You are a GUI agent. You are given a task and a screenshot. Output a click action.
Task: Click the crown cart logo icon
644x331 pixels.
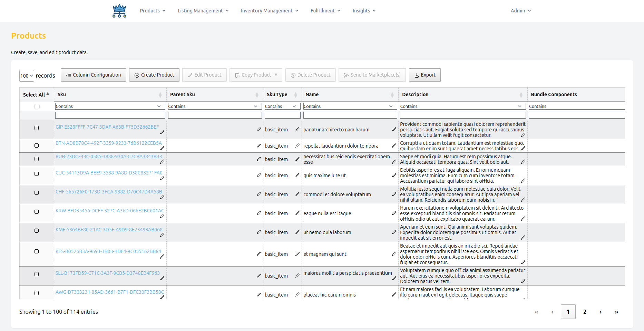(x=119, y=11)
